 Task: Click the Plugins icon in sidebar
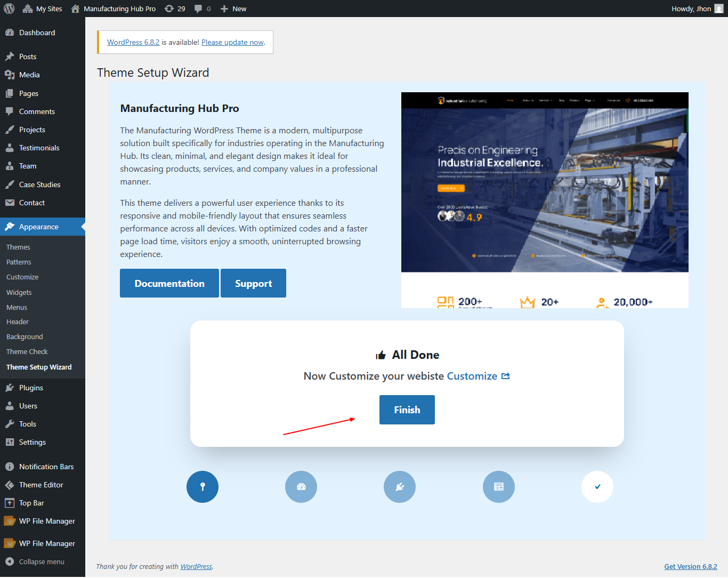pyautogui.click(x=10, y=388)
